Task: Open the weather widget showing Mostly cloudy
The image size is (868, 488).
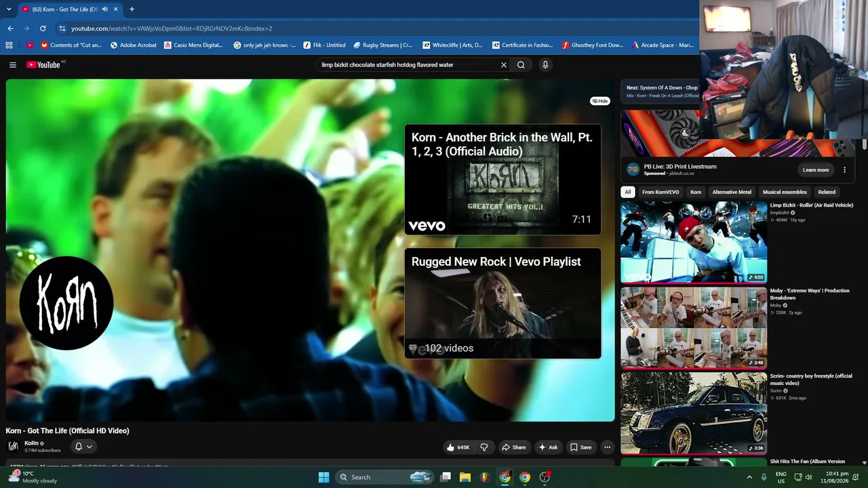Action: [33, 477]
